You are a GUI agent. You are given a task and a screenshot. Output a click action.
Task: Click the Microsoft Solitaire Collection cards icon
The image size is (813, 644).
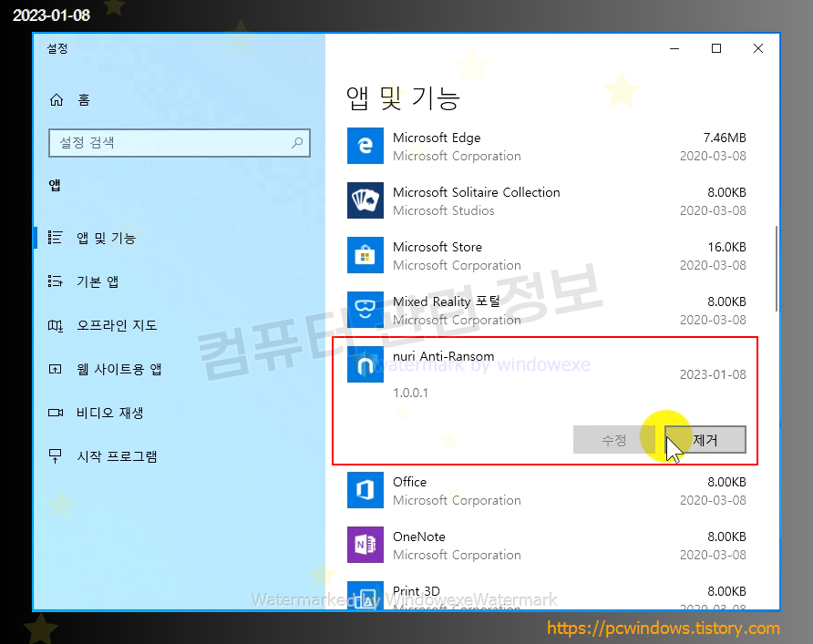365,200
